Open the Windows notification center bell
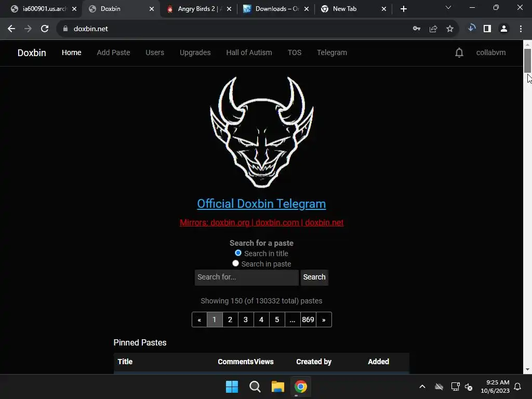The height and width of the screenshot is (399, 532). pos(517,387)
